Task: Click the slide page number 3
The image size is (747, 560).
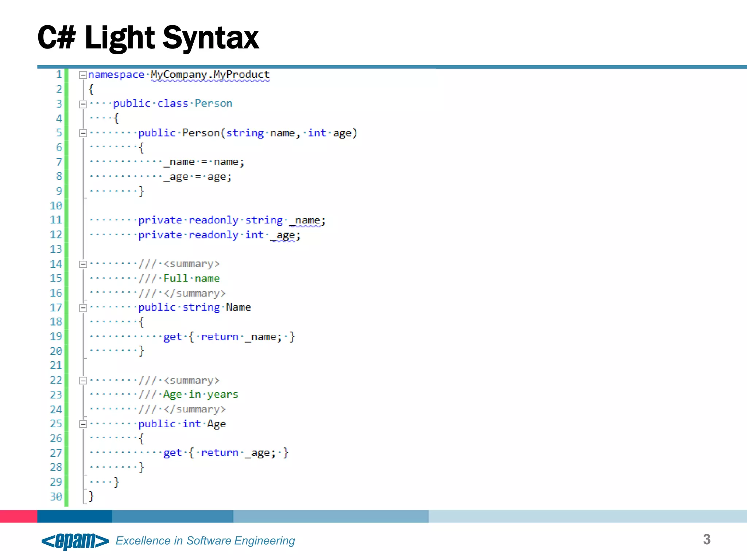Action: pos(707,540)
